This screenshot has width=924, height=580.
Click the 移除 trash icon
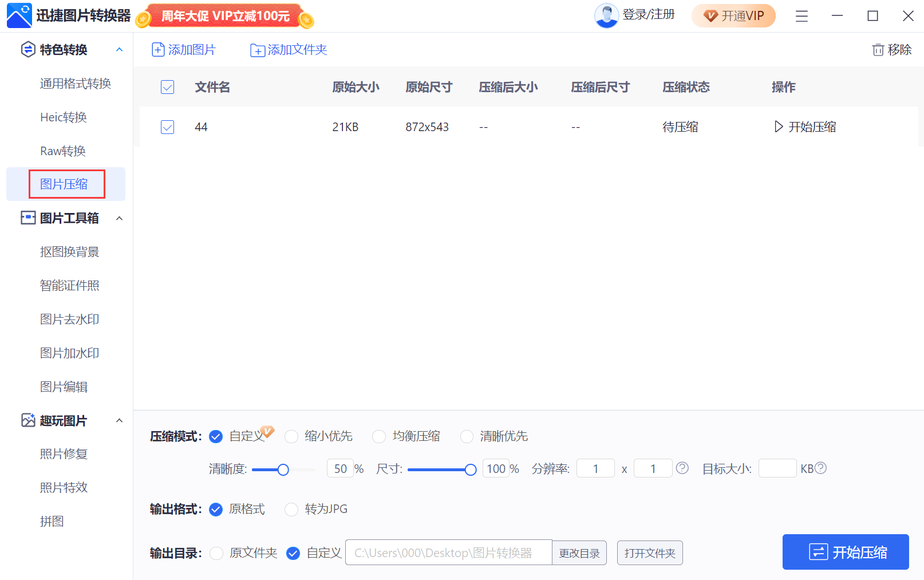click(x=878, y=50)
